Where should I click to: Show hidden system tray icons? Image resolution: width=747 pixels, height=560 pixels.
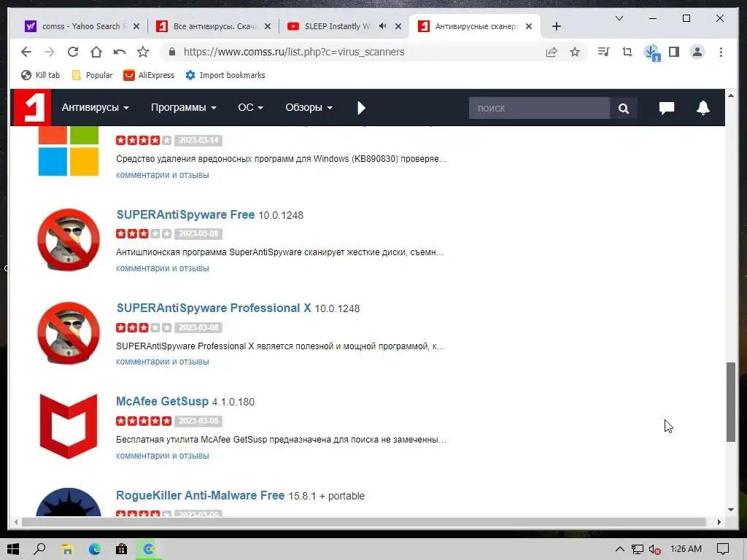(620, 549)
